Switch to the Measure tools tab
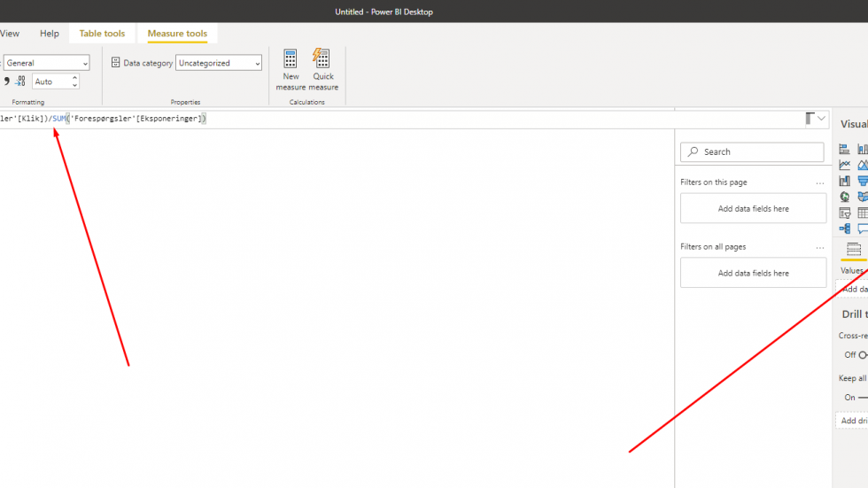The image size is (868, 488). tap(177, 33)
